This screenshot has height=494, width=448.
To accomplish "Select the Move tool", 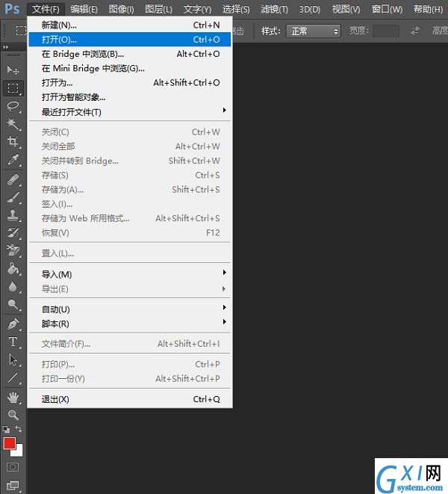I will coord(13,70).
